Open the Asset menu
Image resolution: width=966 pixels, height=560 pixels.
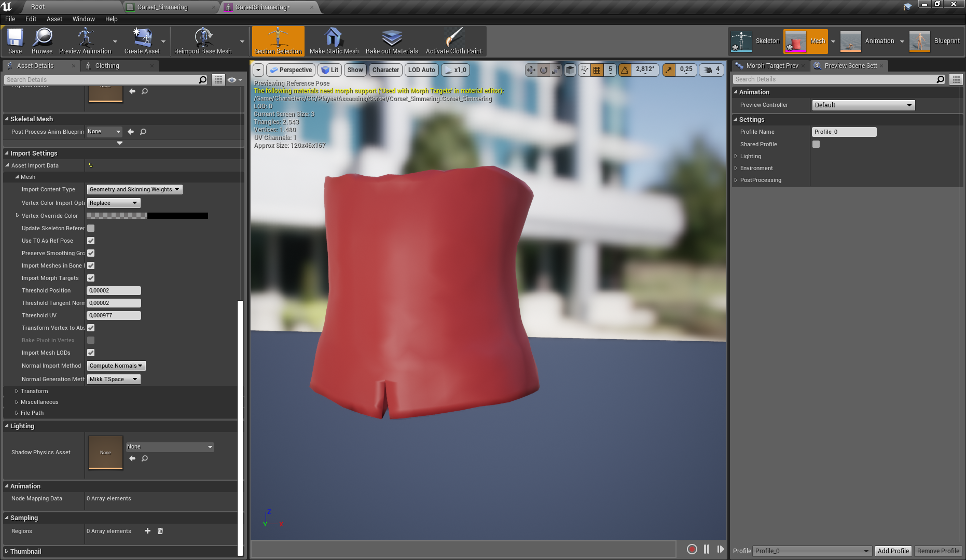tap(54, 19)
